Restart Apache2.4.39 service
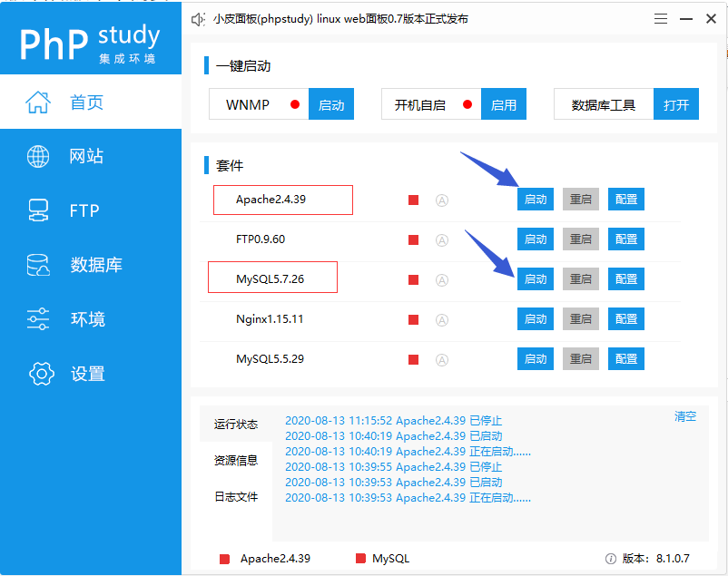728x576 pixels. 581,200
